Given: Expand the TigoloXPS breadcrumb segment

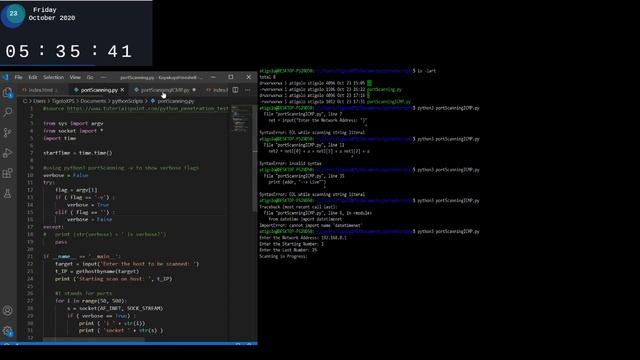Looking at the screenshot, I should click(x=63, y=101).
